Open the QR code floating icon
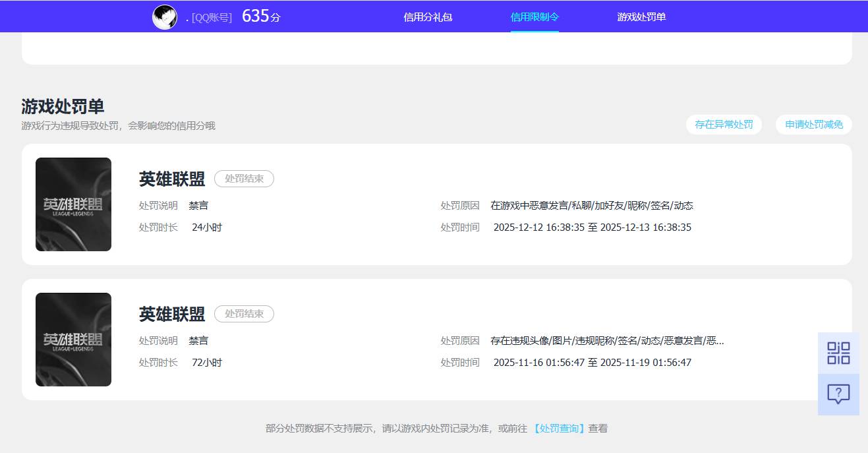The image size is (868, 453). (838, 353)
